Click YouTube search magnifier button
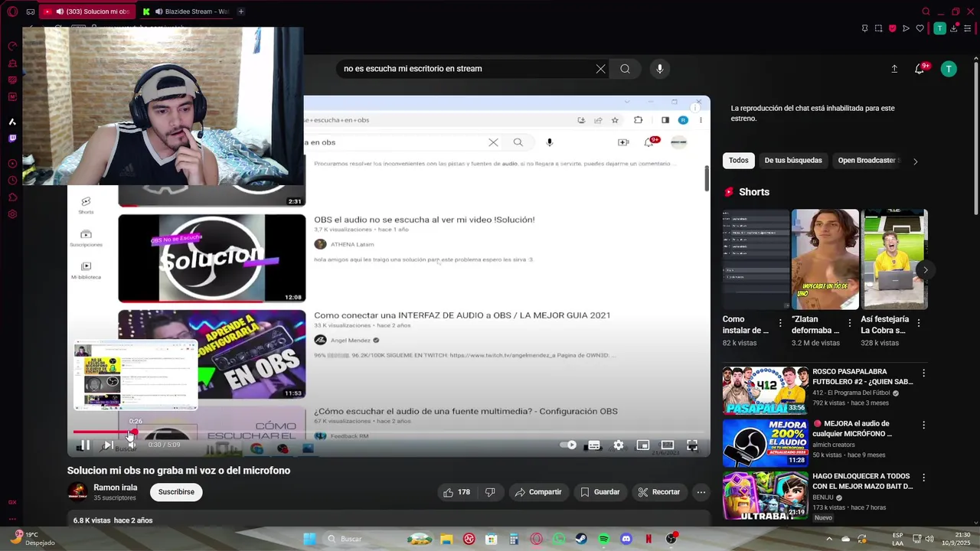980x551 pixels. (x=625, y=69)
